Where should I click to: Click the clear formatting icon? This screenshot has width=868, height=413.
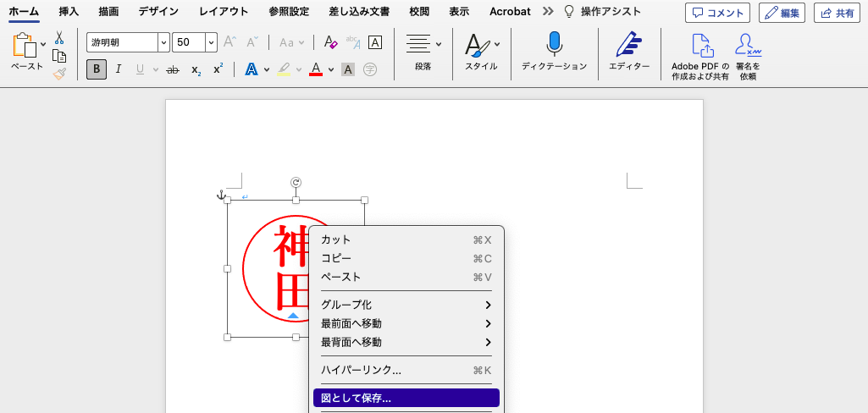point(331,42)
